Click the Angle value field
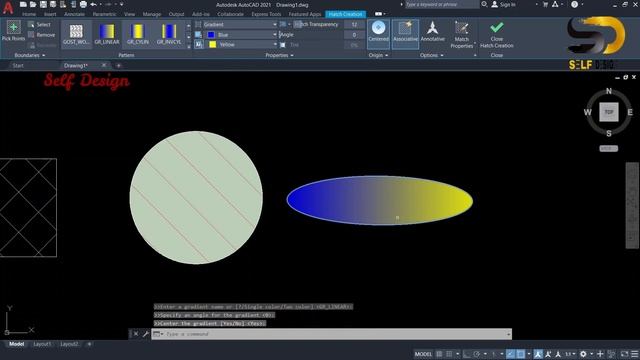The image size is (640, 360). (x=354, y=35)
